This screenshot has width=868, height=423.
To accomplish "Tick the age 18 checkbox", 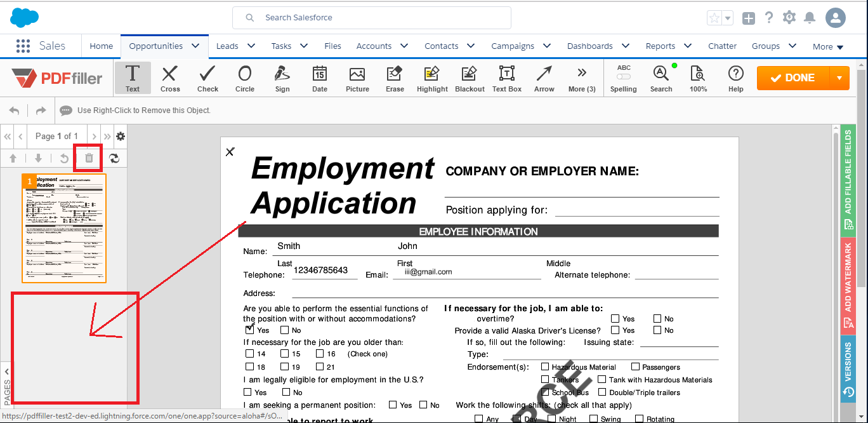I will point(250,366).
